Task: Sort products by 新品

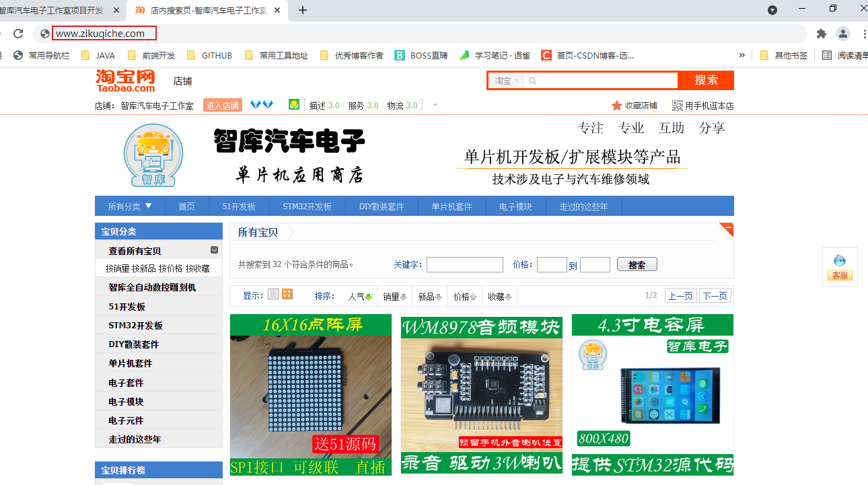Action: click(430, 296)
